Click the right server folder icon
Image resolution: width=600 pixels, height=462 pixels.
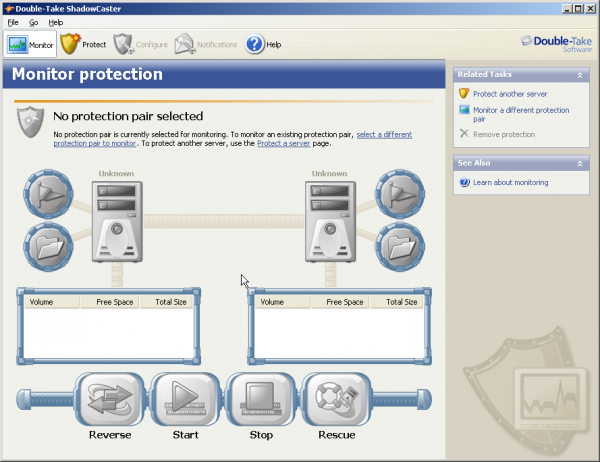tap(400, 247)
